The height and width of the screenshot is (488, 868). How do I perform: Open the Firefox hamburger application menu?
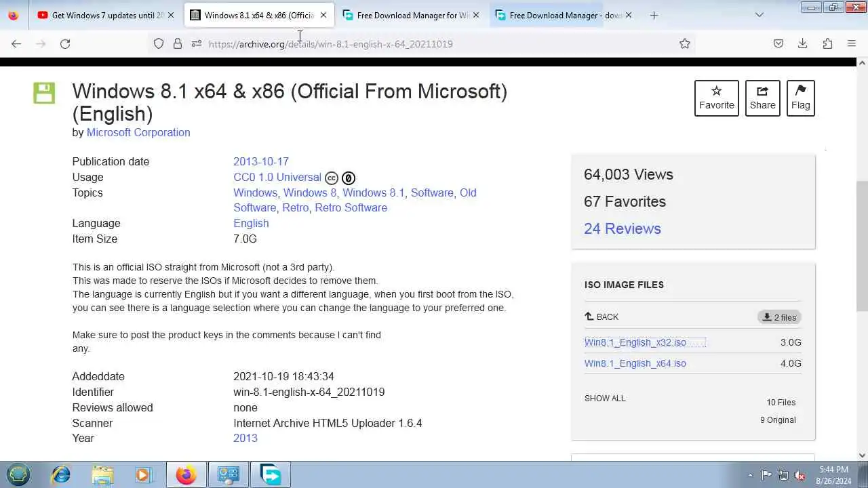click(x=852, y=43)
